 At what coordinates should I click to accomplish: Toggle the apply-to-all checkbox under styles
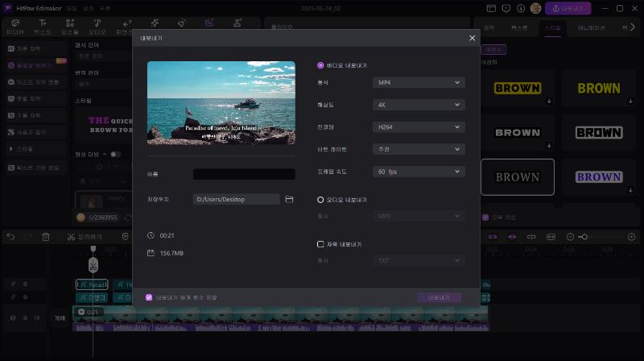[485, 217]
